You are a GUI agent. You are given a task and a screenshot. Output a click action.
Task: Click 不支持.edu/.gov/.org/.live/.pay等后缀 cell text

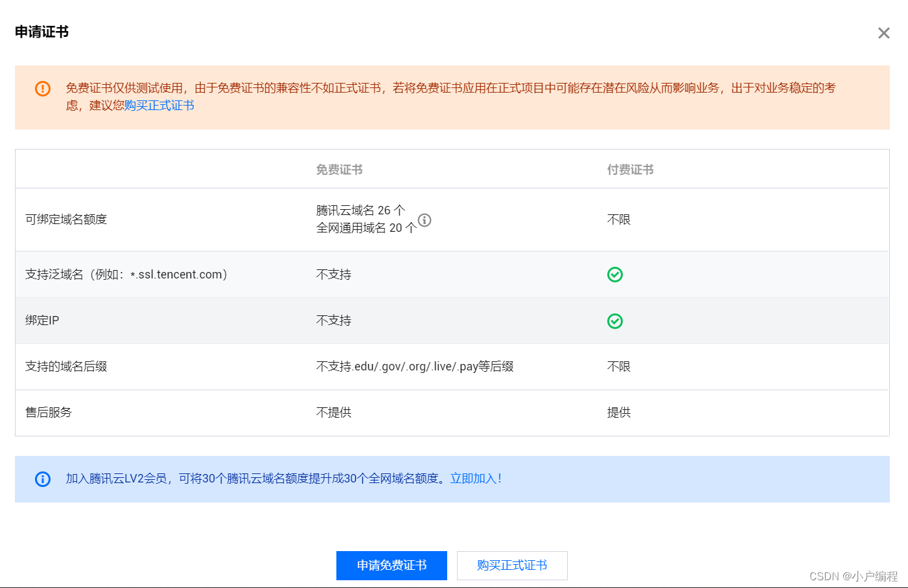[x=413, y=367]
